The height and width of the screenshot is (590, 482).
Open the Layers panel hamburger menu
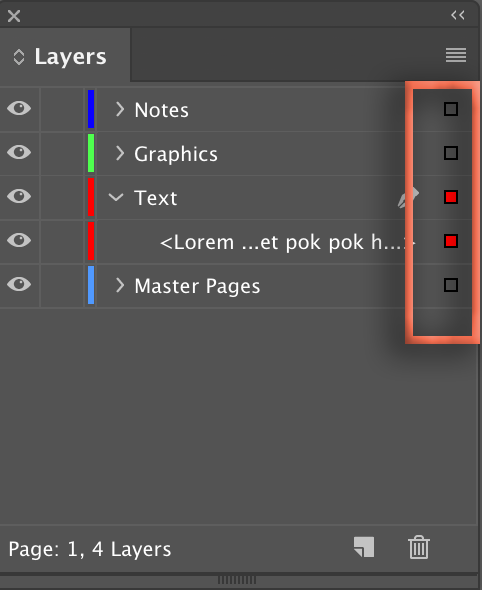point(456,55)
